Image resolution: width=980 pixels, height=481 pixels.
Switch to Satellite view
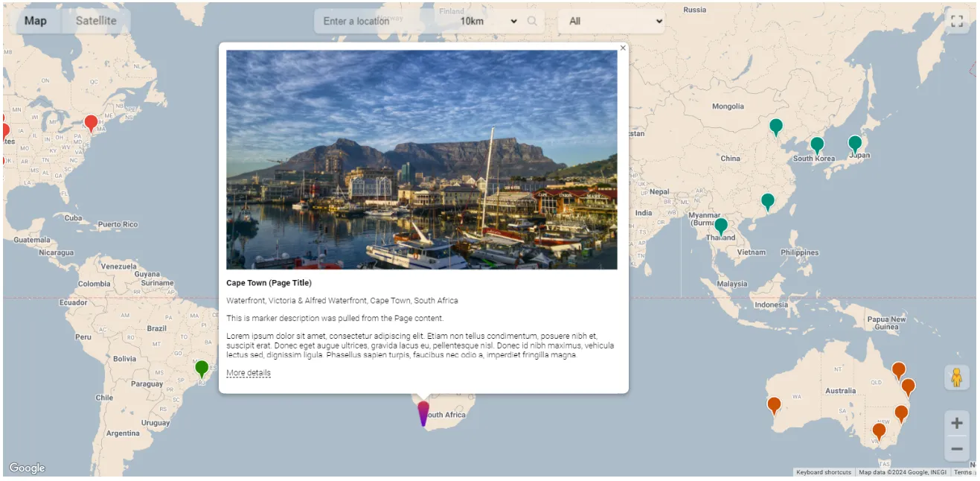(96, 21)
